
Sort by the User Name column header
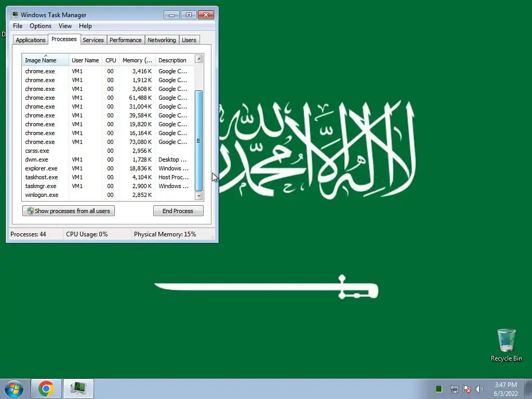point(86,60)
